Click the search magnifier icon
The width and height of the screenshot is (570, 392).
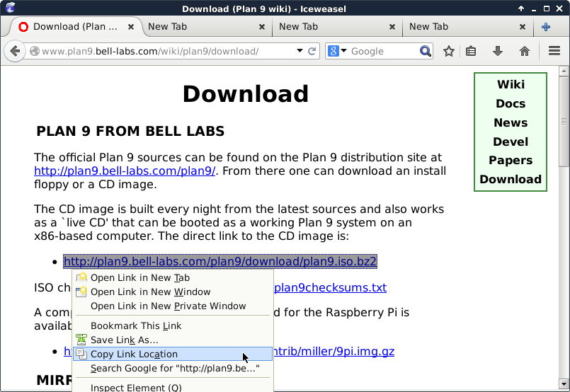coord(425,51)
